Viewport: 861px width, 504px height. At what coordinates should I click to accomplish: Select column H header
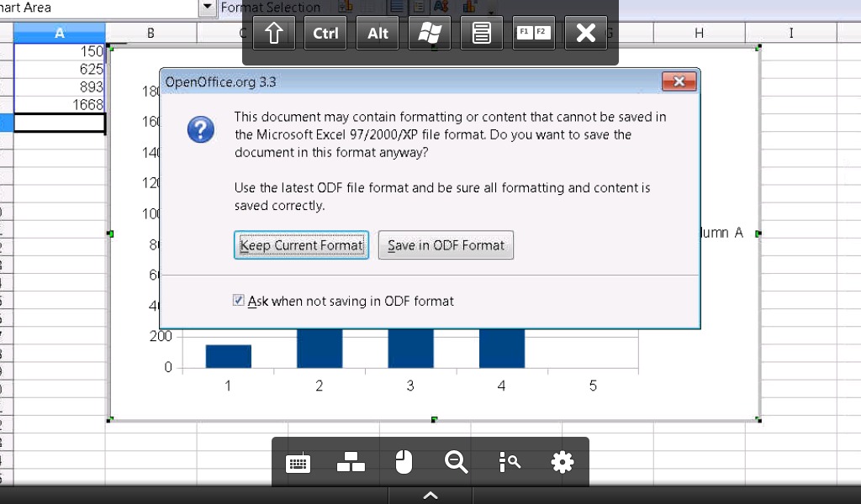tap(699, 33)
